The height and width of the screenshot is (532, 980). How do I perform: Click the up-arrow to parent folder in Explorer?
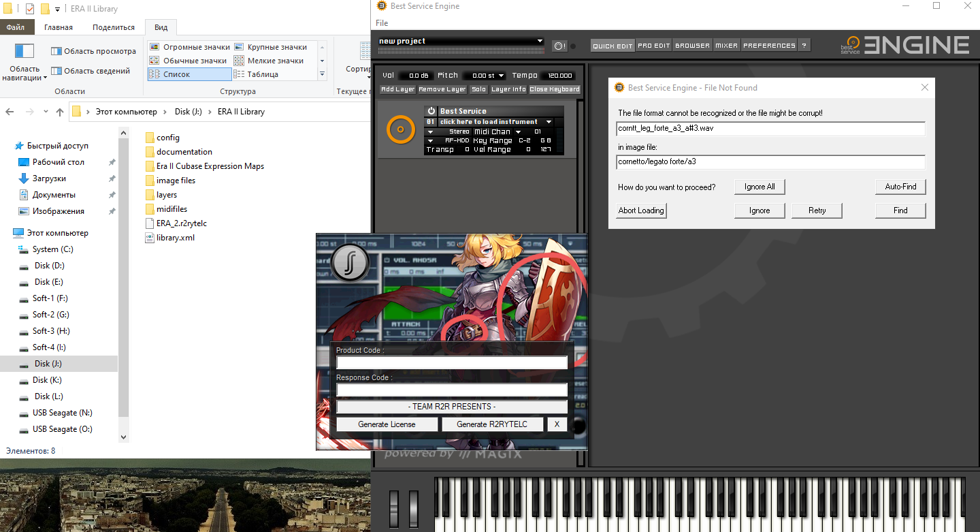click(x=60, y=112)
